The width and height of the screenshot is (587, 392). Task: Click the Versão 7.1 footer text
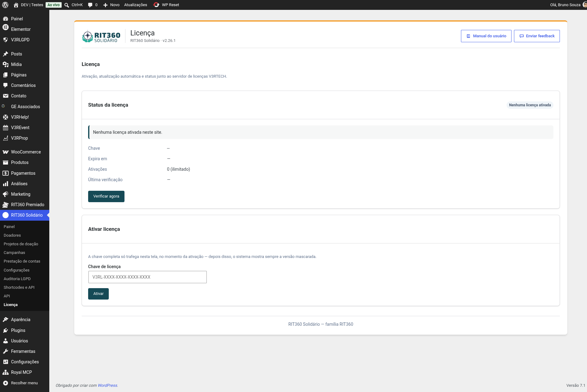click(576, 386)
